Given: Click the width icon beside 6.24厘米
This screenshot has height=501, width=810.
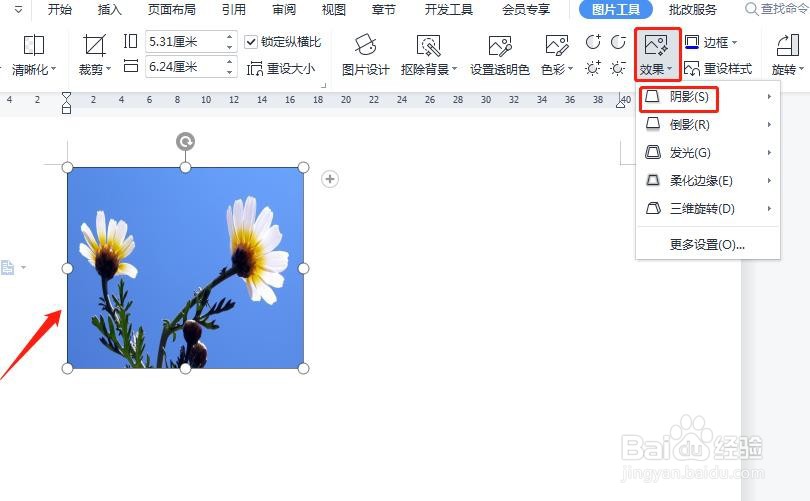Looking at the screenshot, I should pos(131,66).
